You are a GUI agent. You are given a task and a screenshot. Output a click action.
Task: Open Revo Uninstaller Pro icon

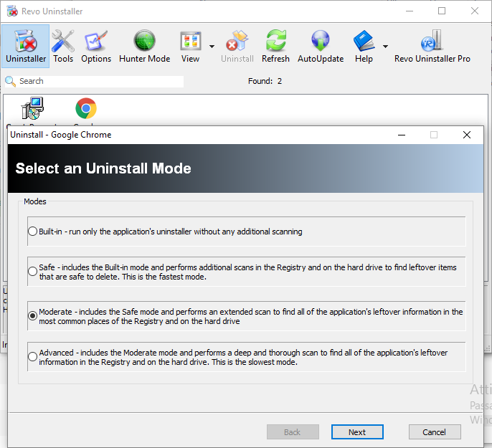click(432, 46)
